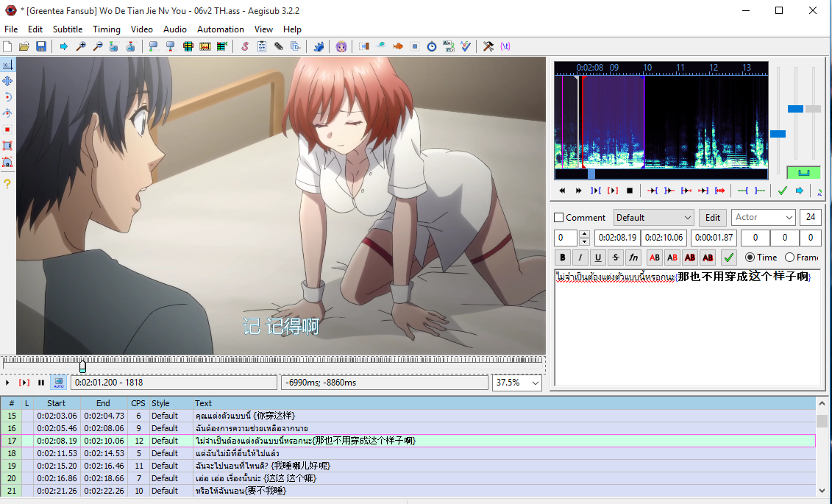Commit line with green check beside AB buttons

tap(729, 258)
